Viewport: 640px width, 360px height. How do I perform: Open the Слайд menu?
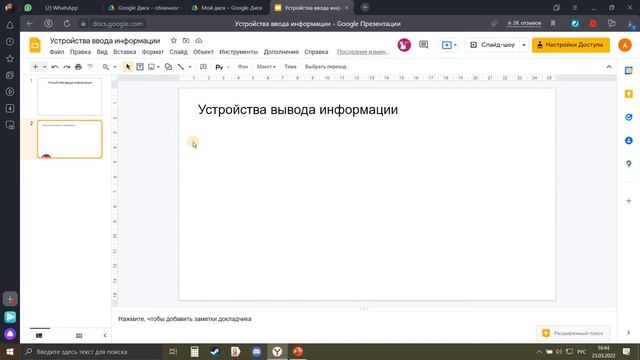(x=178, y=52)
